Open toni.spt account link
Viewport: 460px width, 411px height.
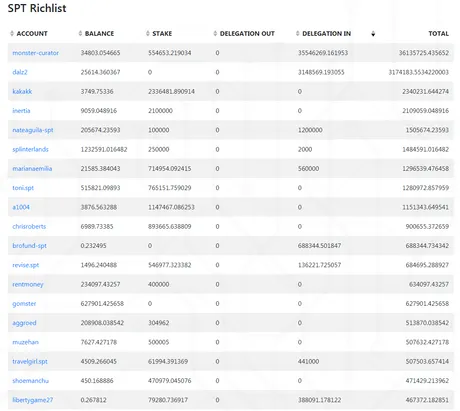(23, 188)
